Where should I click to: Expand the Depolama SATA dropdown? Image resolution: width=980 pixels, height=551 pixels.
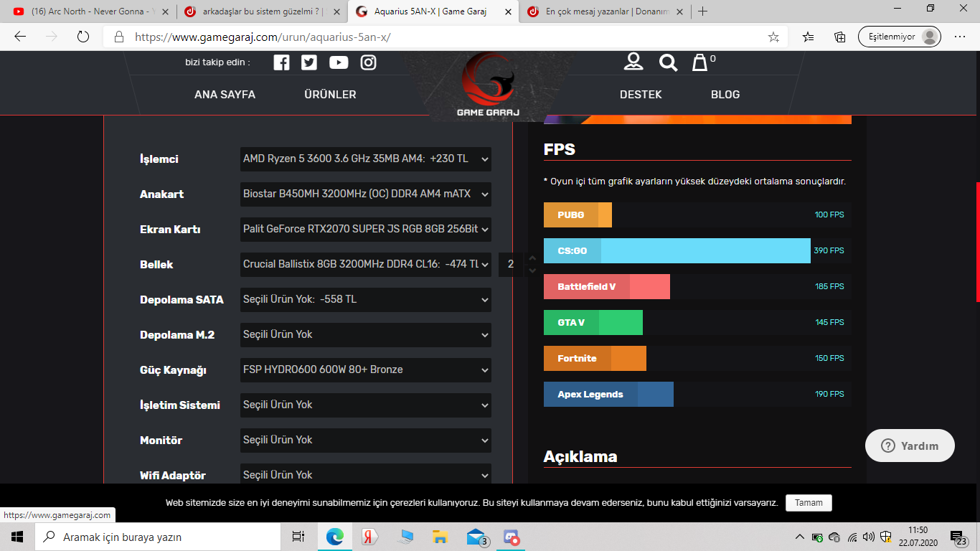point(366,299)
